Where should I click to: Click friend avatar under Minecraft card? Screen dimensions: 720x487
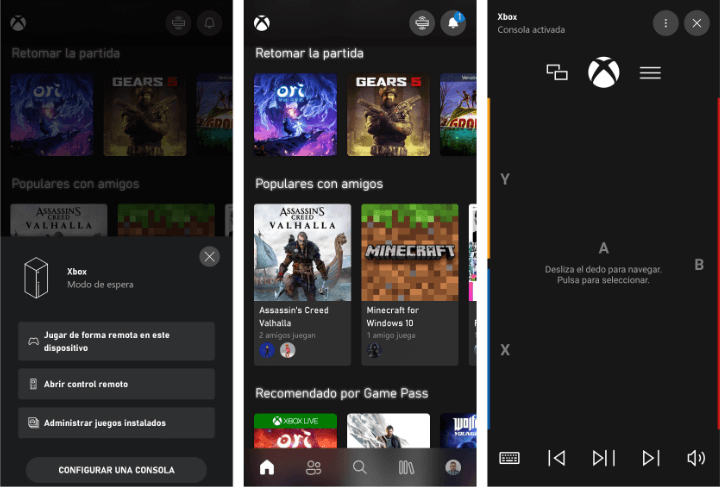click(x=374, y=350)
